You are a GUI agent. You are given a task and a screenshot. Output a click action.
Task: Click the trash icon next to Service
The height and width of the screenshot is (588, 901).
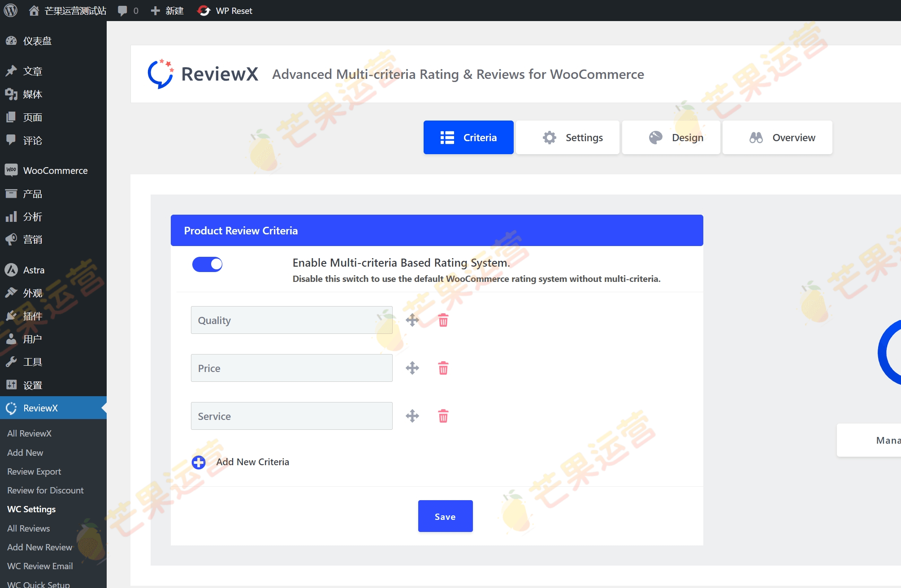point(443,416)
